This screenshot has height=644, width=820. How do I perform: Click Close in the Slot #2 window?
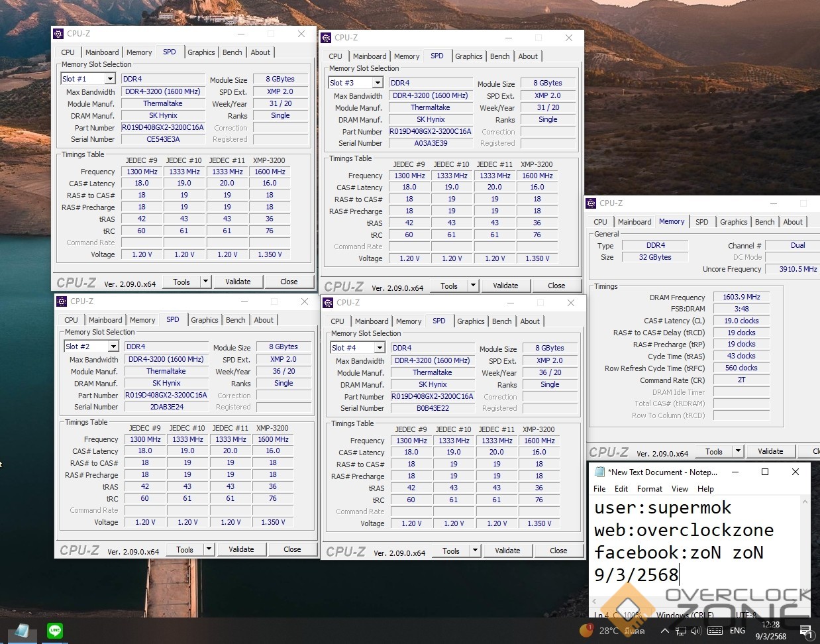pos(292,549)
